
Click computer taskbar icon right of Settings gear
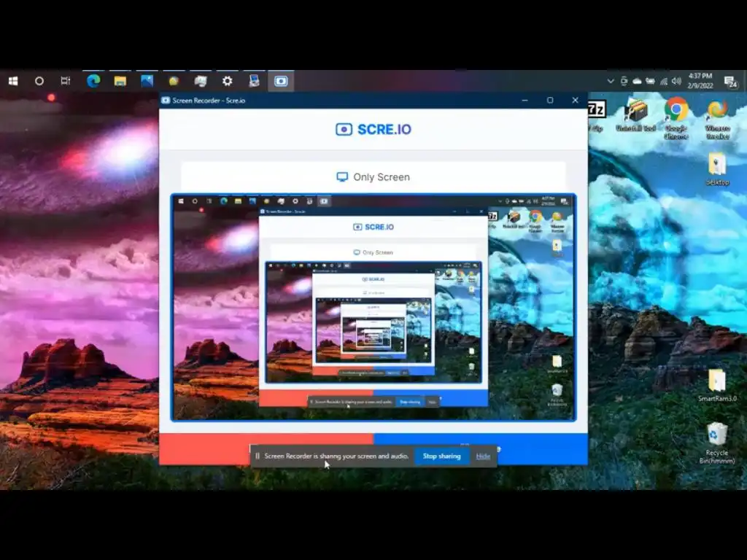(x=254, y=81)
